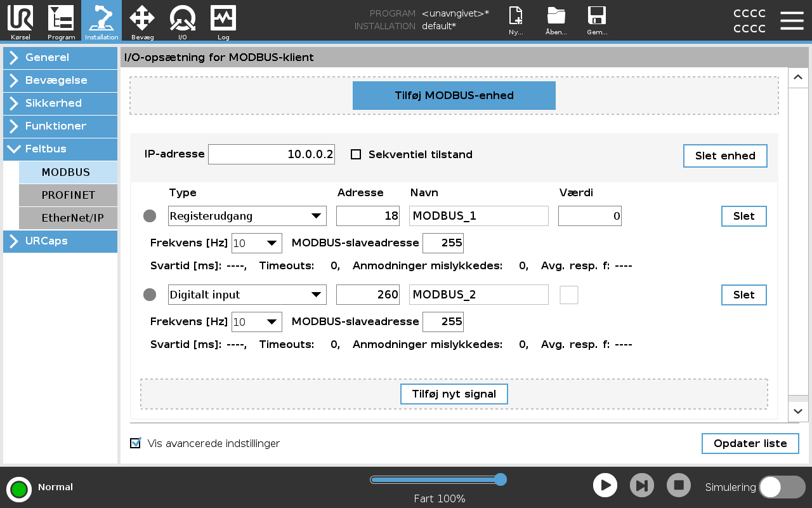Image resolution: width=812 pixels, height=508 pixels.
Task: Open the I/O tab icon
Action: click(183, 21)
